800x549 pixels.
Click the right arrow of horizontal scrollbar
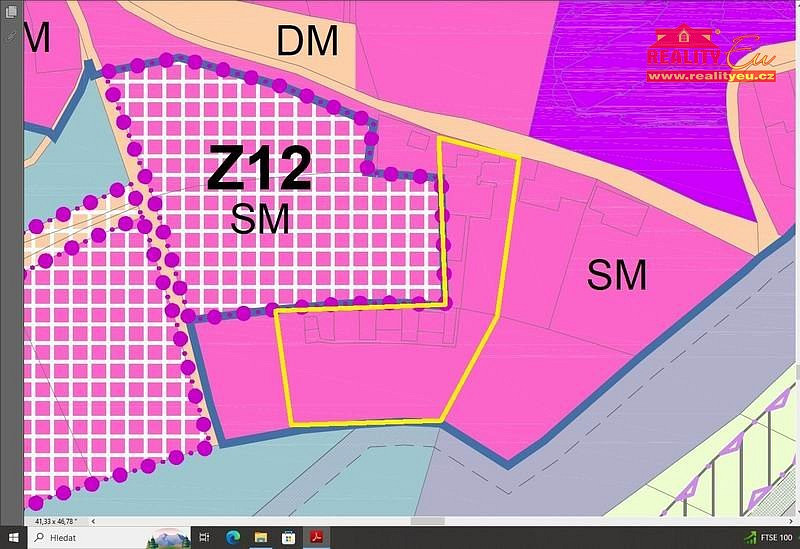(791, 521)
